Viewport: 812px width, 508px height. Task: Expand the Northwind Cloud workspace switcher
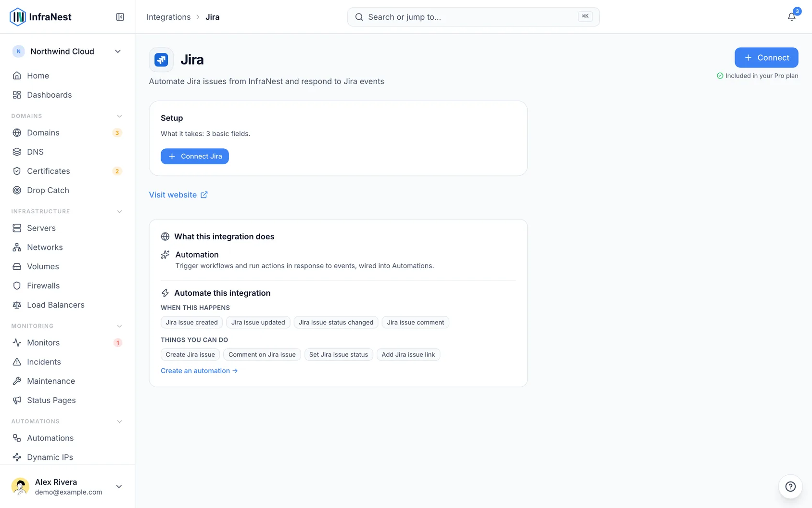pyautogui.click(x=67, y=52)
